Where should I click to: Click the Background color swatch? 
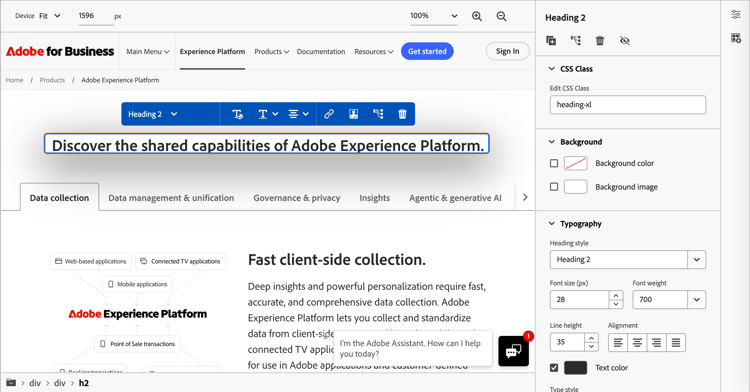click(576, 163)
